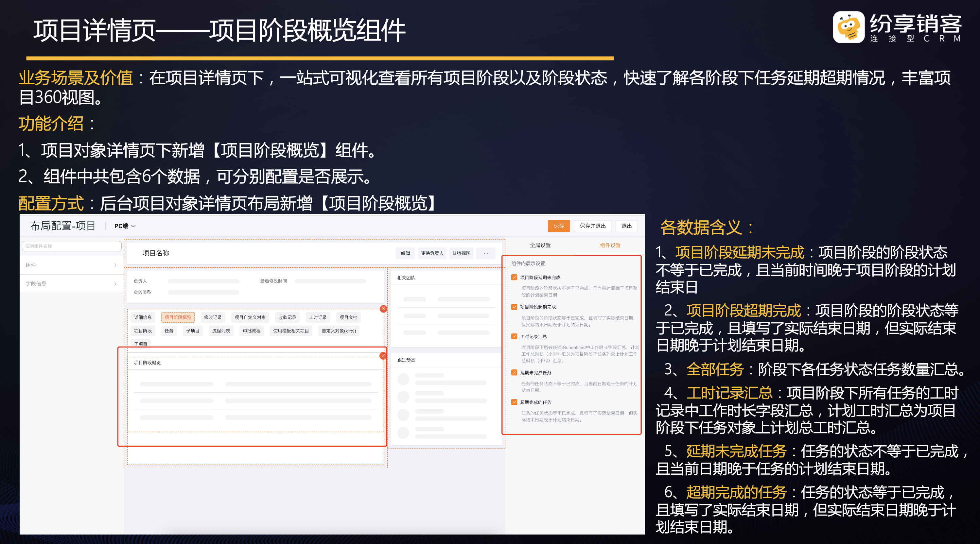Screen dimensions: 980x544
Task: Toggle the 工时记录汇总 checkbox
Action: point(514,336)
